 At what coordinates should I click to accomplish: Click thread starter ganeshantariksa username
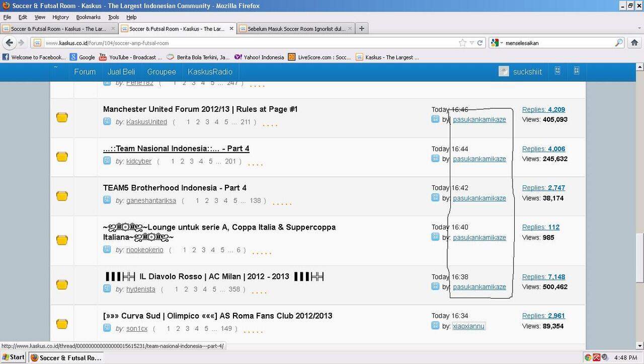[151, 200]
